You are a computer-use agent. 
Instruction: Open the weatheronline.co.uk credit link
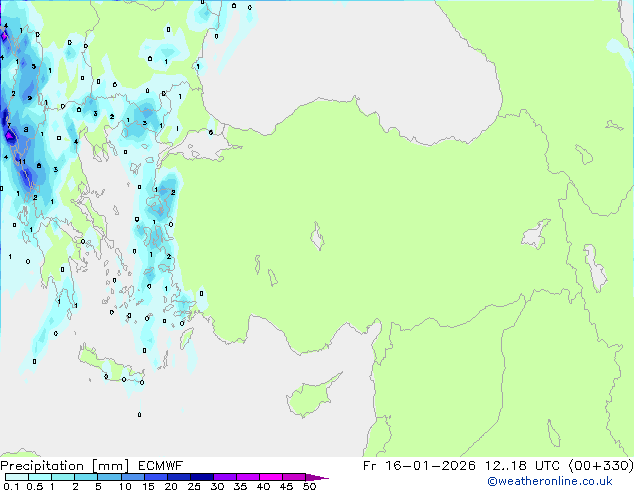[549, 481]
